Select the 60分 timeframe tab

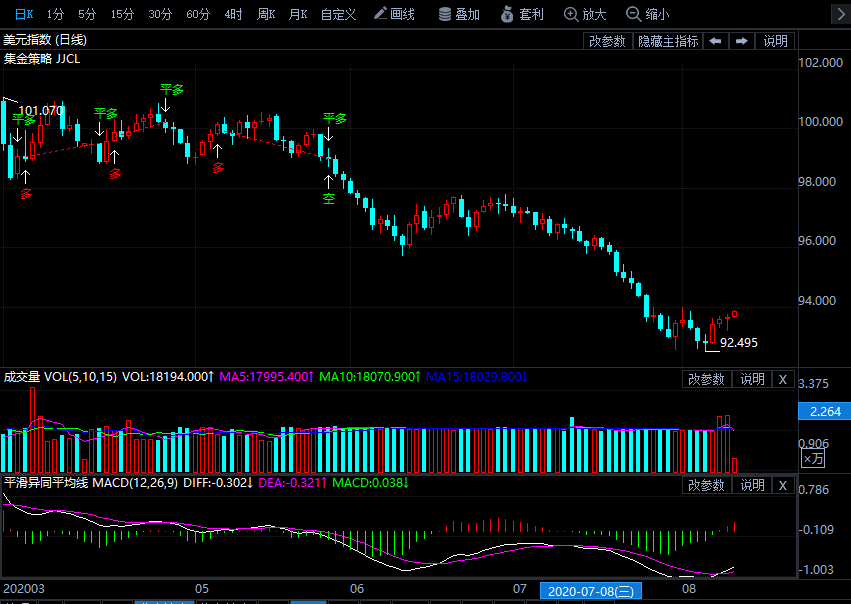click(198, 14)
